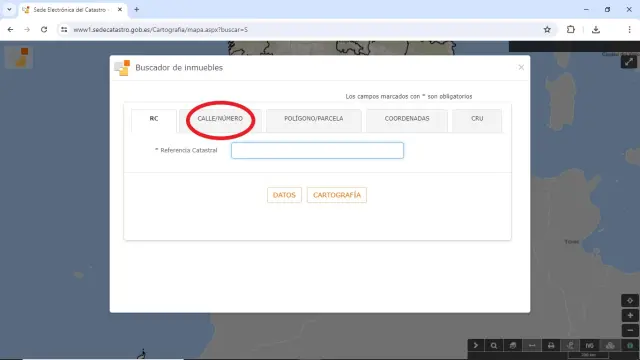This screenshot has height=360, width=640.
Task: Expand the tab search dropdown
Action: pyautogui.click(x=9, y=9)
